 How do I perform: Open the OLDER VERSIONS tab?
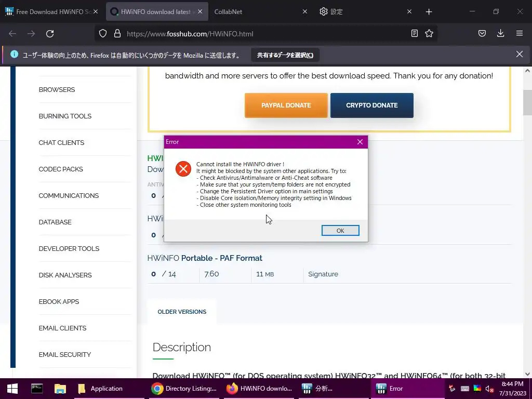[182, 312]
